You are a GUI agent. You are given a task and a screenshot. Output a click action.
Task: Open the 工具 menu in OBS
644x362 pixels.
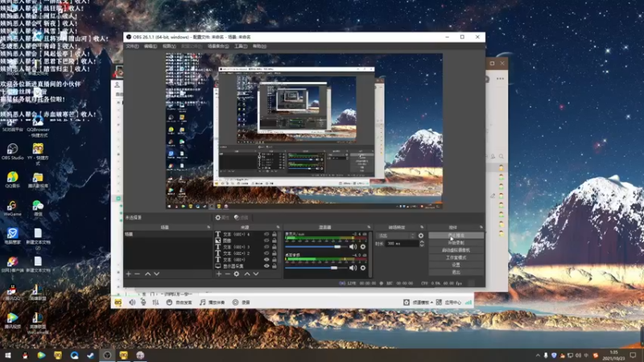click(x=241, y=47)
